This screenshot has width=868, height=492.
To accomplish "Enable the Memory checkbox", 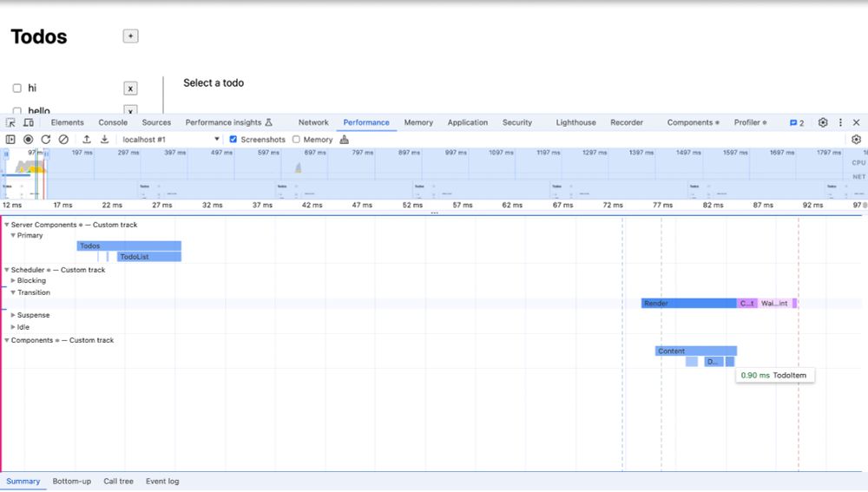I will pyautogui.click(x=296, y=140).
